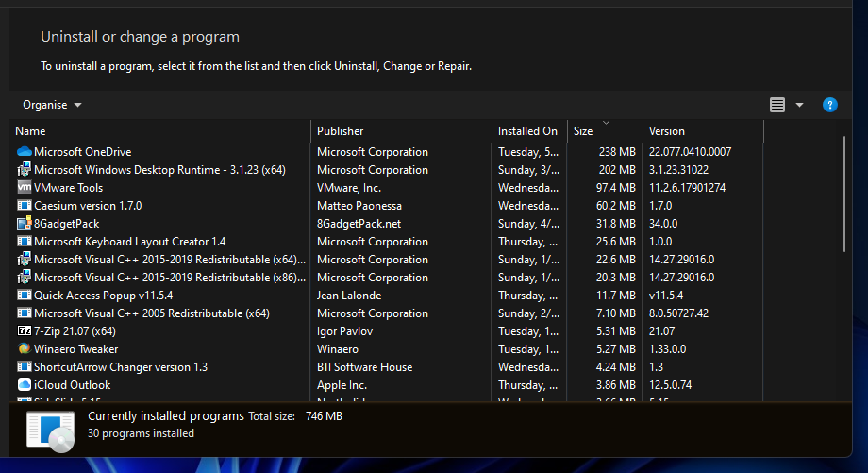Click the iCloud Outlook icon

25,385
